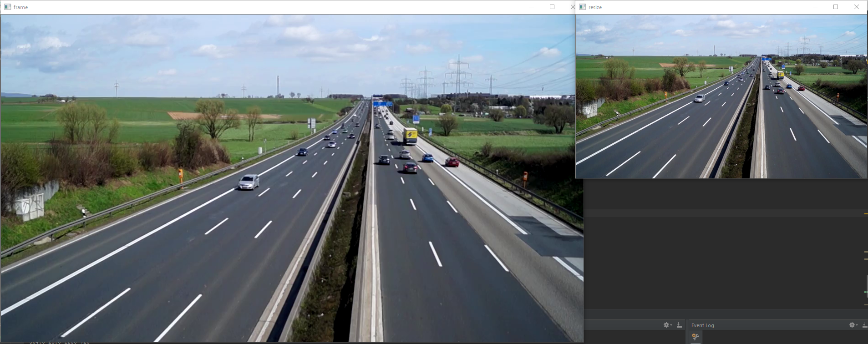868x344 pixels.
Task: Click the silver car in the resize window
Action: 700,98
